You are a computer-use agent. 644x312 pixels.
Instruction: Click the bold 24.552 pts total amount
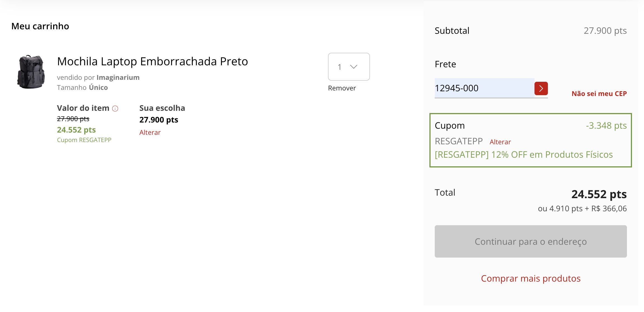599,194
